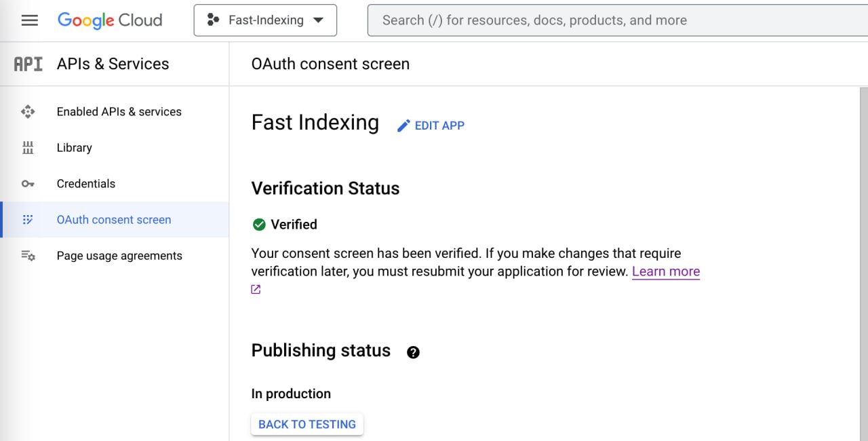Click the In production status text
Image resolution: width=868 pixels, height=441 pixels.
(x=291, y=394)
